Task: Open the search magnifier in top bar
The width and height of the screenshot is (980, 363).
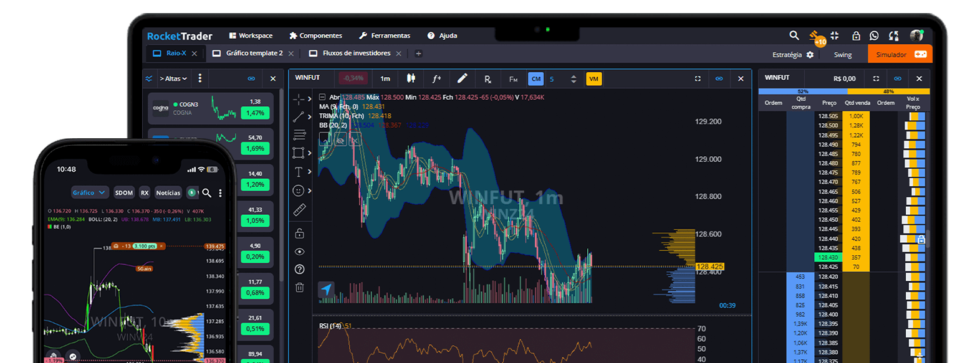Action: tap(794, 35)
